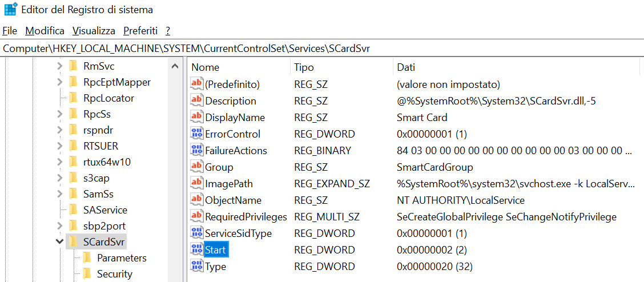This screenshot has height=282, width=644.
Task: Click the RequiredPrivileges string value icon
Action: click(x=197, y=217)
